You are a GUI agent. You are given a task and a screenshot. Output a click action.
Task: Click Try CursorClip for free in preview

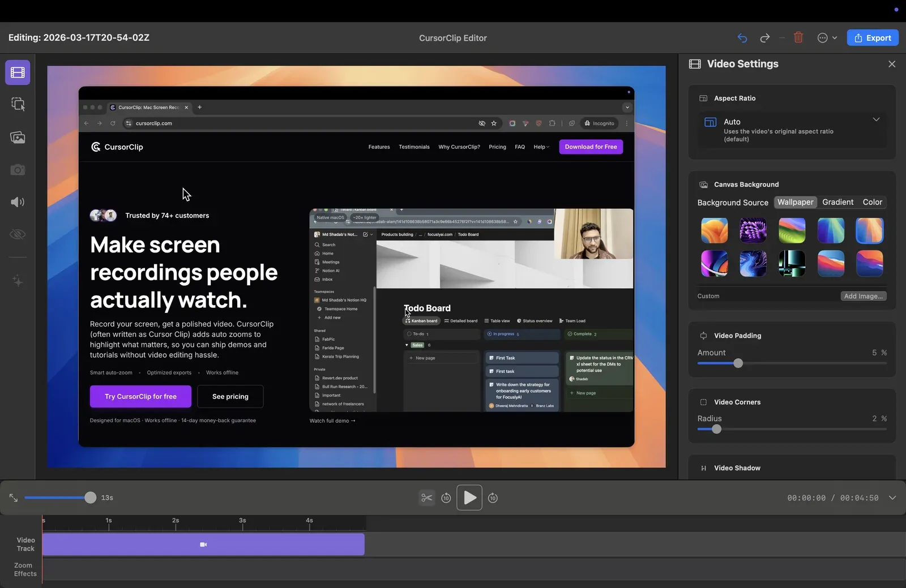click(x=140, y=397)
